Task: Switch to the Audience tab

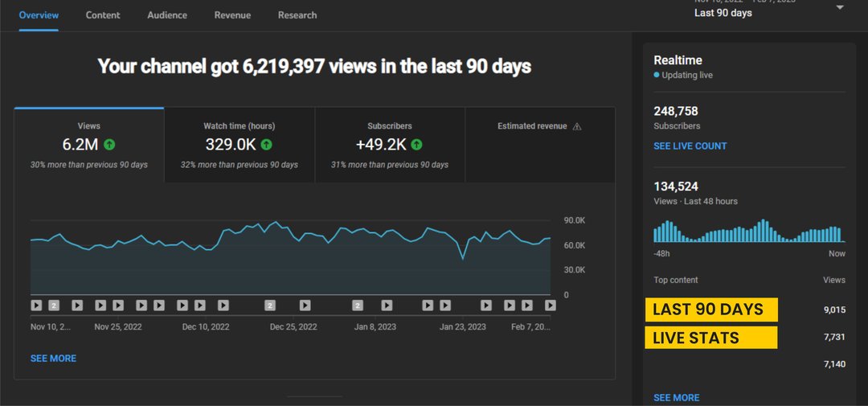Action: [x=167, y=15]
